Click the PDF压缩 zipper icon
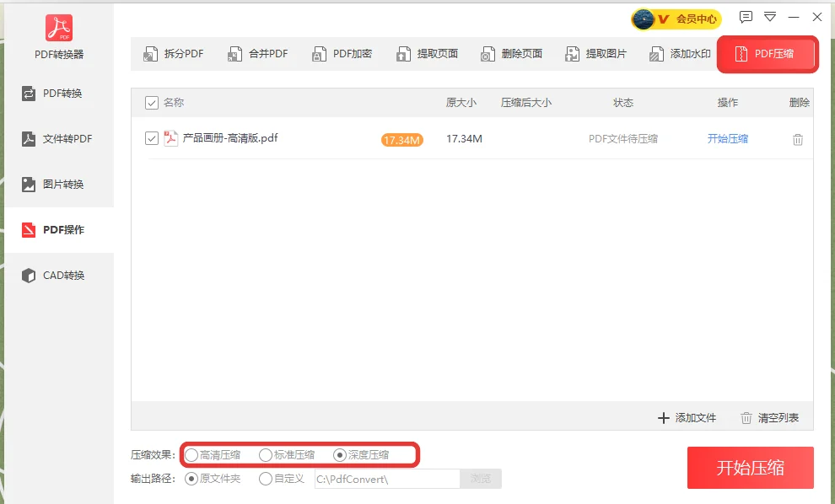 [741, 54]
